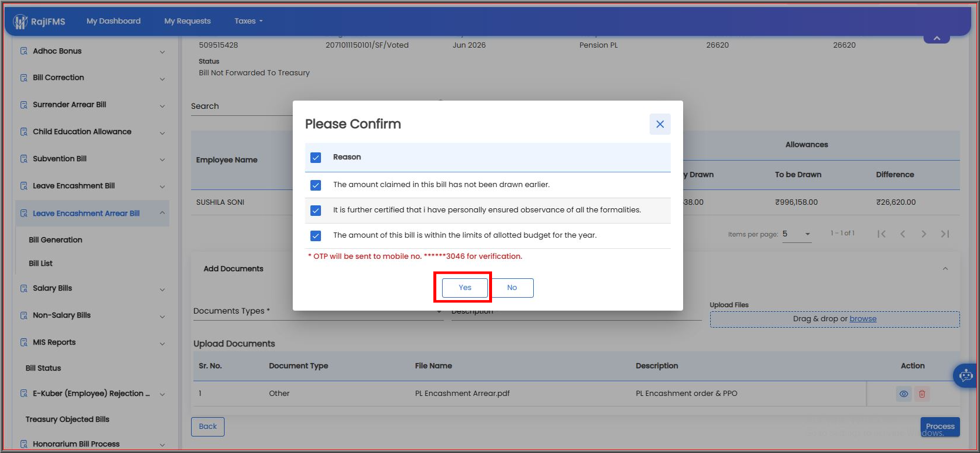Open Treasury Objected Bills
The image size is (980, 453).
click(67, 419)
